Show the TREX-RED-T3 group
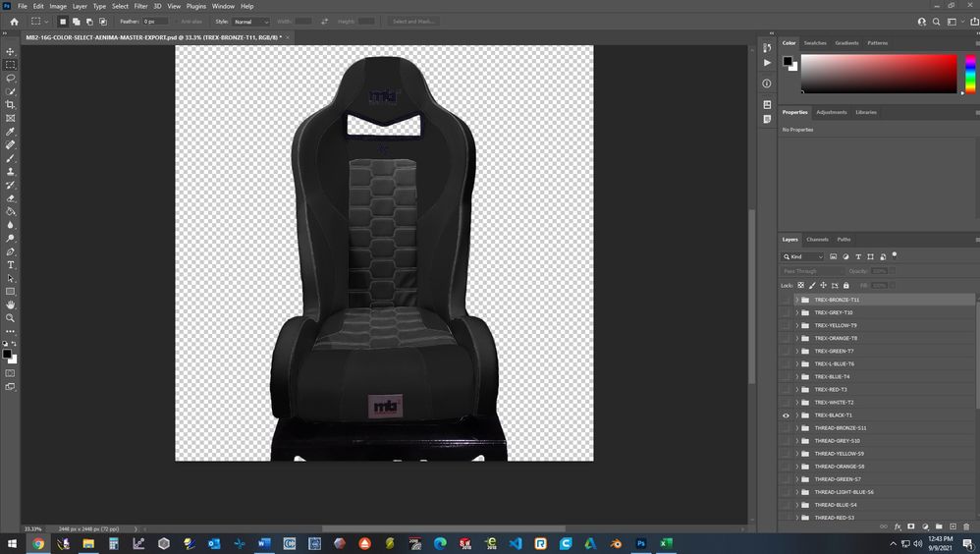Image resolution: width=980 pixels, height=554 pixels. pos(786,390)
